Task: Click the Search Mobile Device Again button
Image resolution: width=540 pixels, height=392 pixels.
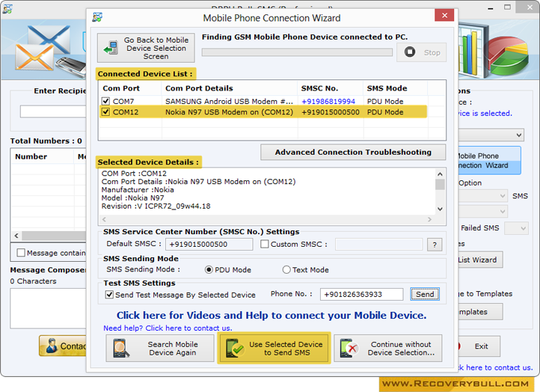Action: (160, 349)
